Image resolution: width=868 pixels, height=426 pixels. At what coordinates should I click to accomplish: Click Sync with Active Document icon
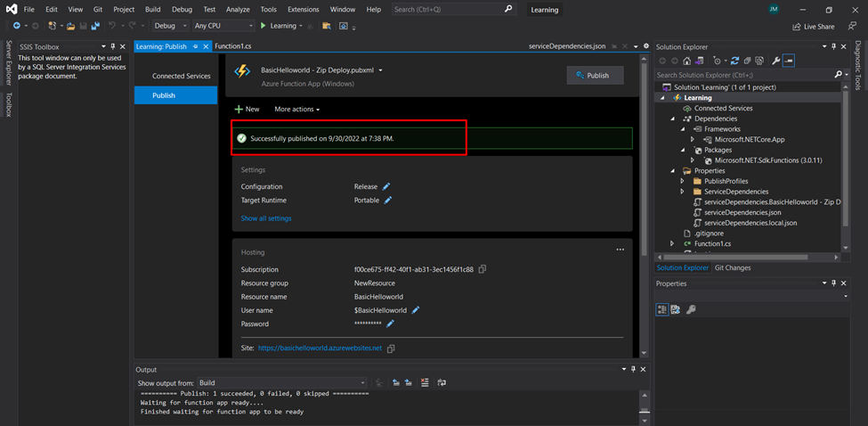(735, 61)
